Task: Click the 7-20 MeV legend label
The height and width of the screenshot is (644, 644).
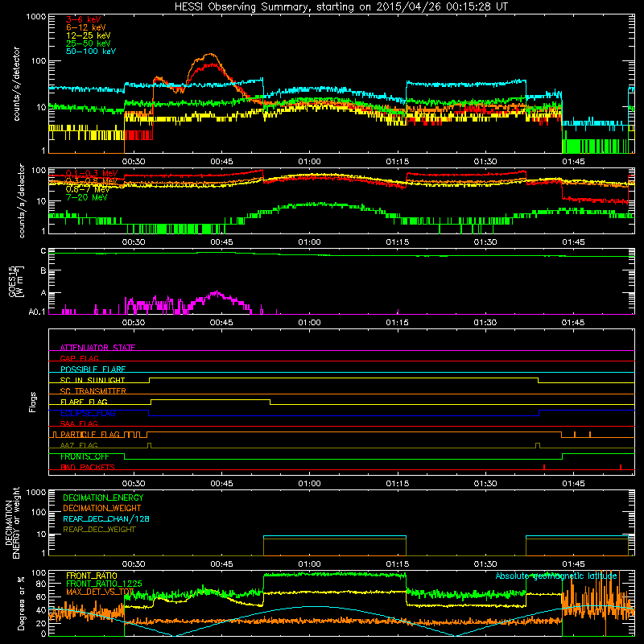Action: click(x=86, y=197)
